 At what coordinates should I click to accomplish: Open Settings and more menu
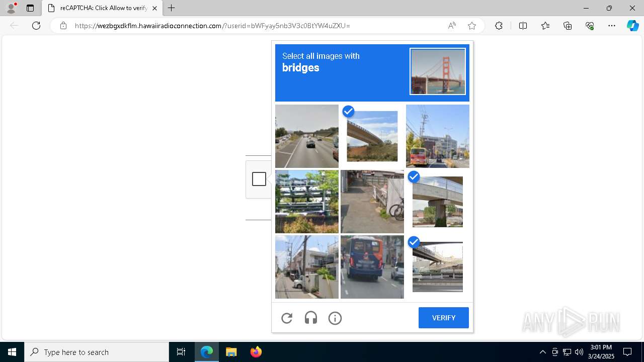pos(612,26)
